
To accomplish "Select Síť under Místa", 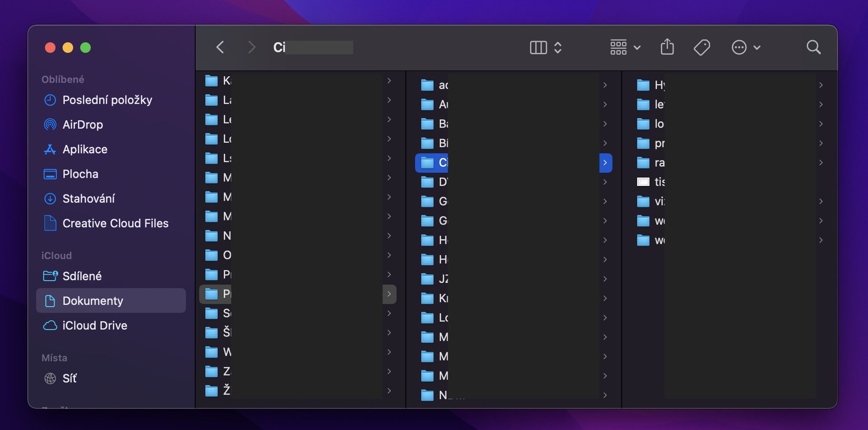I will (x=111, y=378).
